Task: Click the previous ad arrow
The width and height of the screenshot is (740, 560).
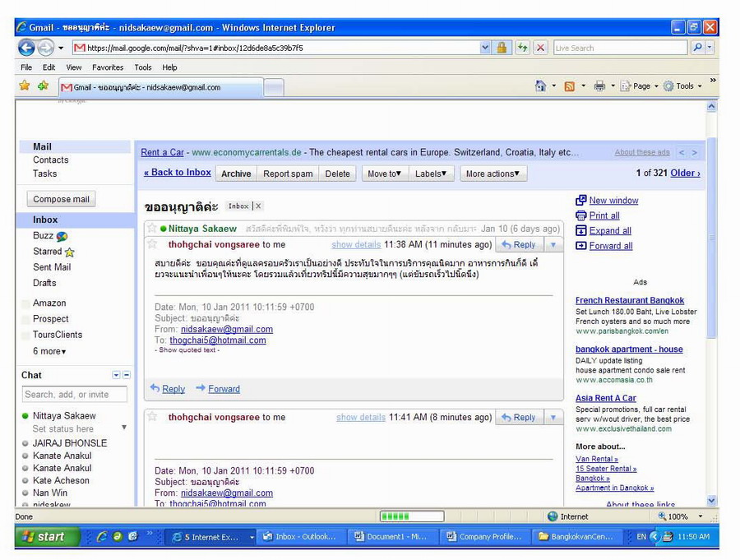Action: [x=682, y=152]
